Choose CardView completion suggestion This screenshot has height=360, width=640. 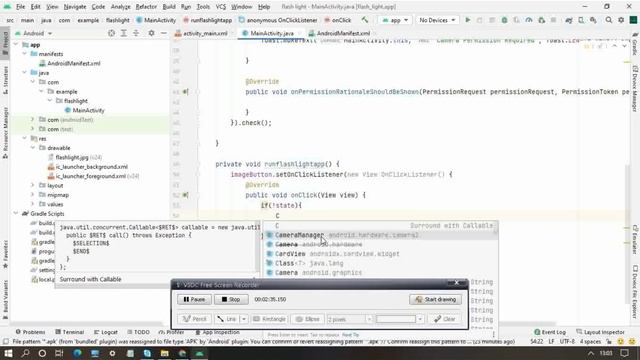click(380, 254)
